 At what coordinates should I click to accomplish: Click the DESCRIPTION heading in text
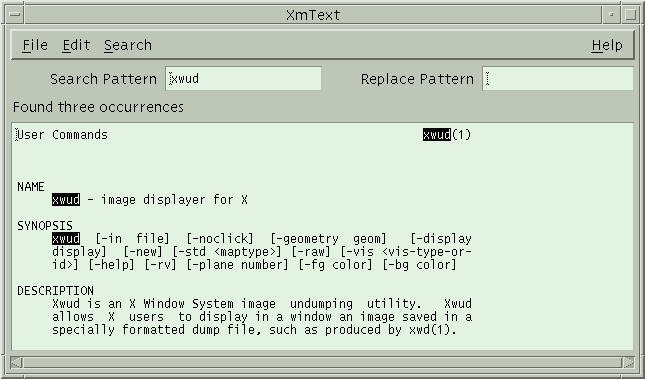click(x=55, y=291)
